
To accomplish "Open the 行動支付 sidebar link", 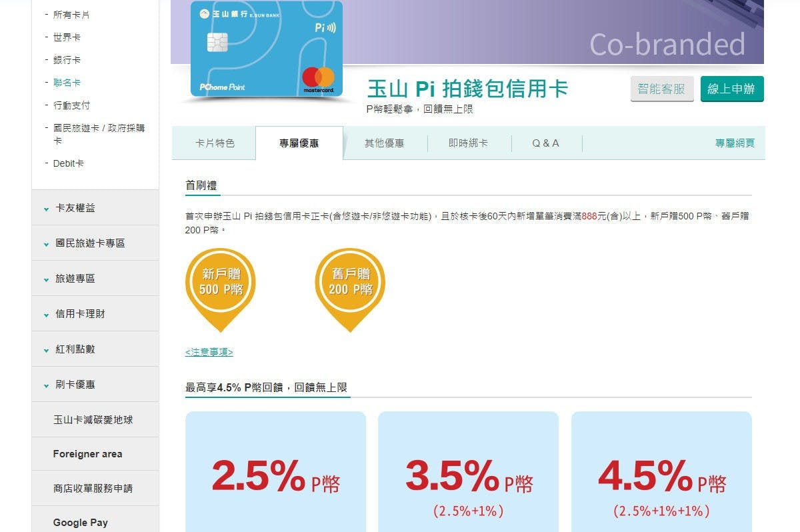I will point(71,105).
